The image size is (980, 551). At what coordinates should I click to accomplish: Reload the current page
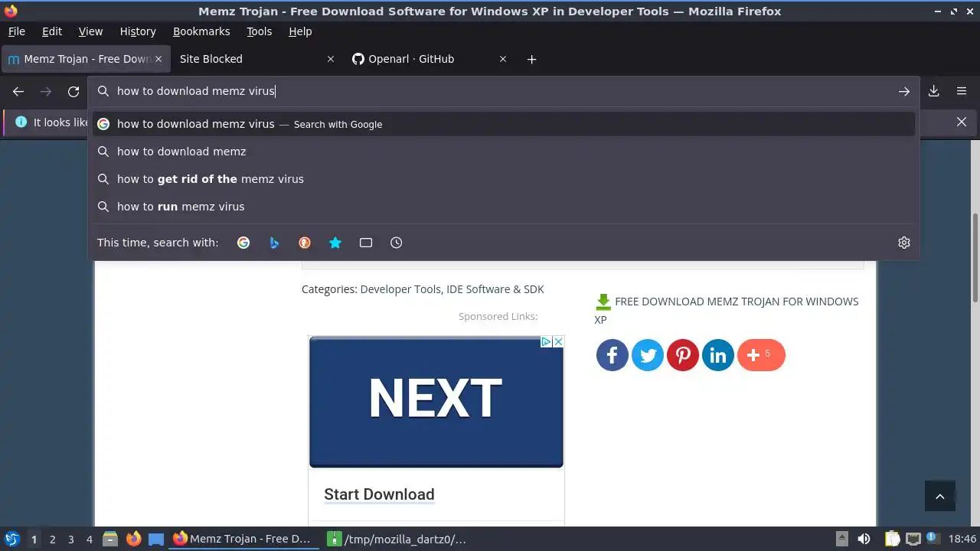(x=73, y=91)
